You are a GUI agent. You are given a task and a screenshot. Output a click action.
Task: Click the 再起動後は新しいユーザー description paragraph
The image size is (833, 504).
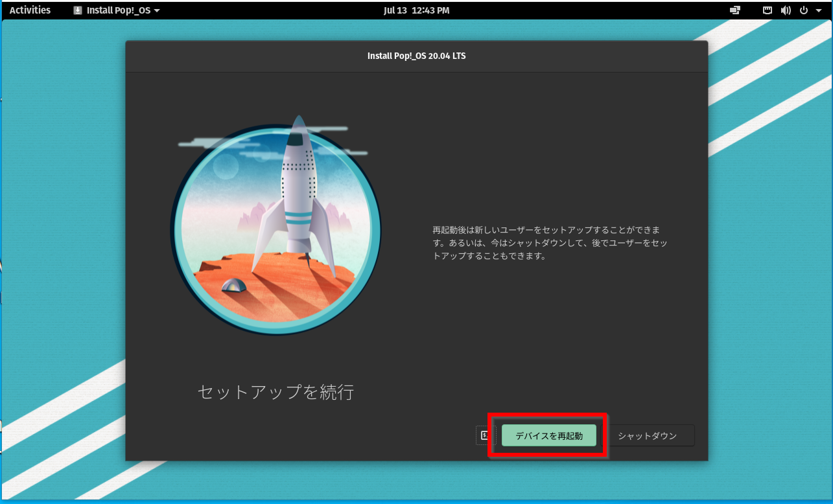click(550, 243)
